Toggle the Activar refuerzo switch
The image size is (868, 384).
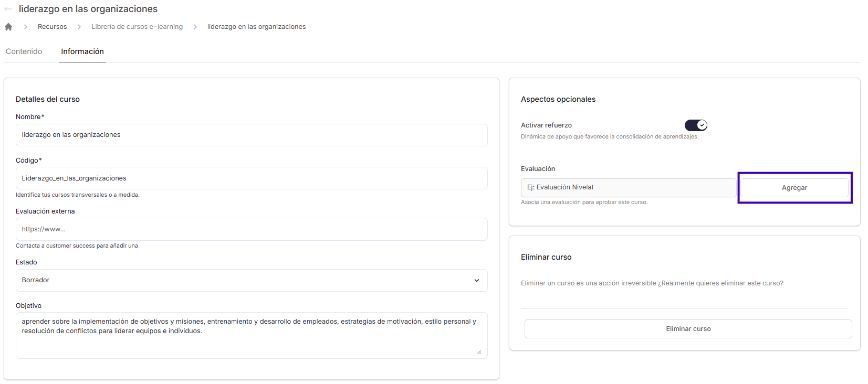696,125
